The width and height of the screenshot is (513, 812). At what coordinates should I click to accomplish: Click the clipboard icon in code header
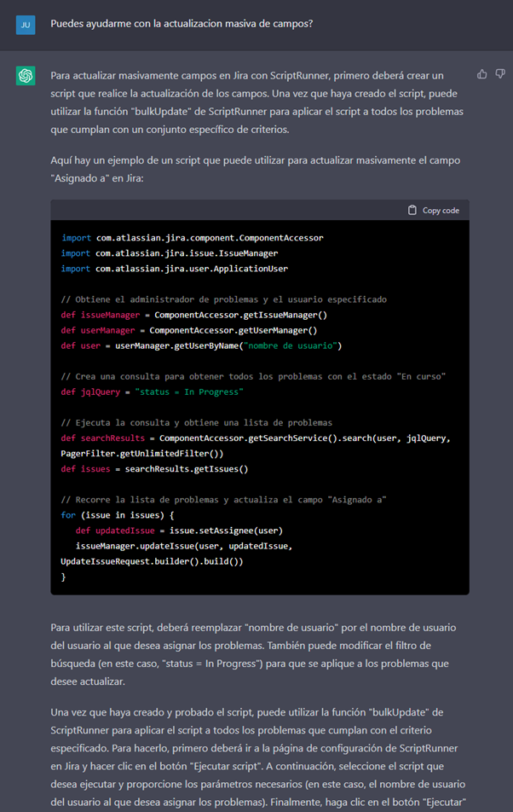[x=412, y=211]
